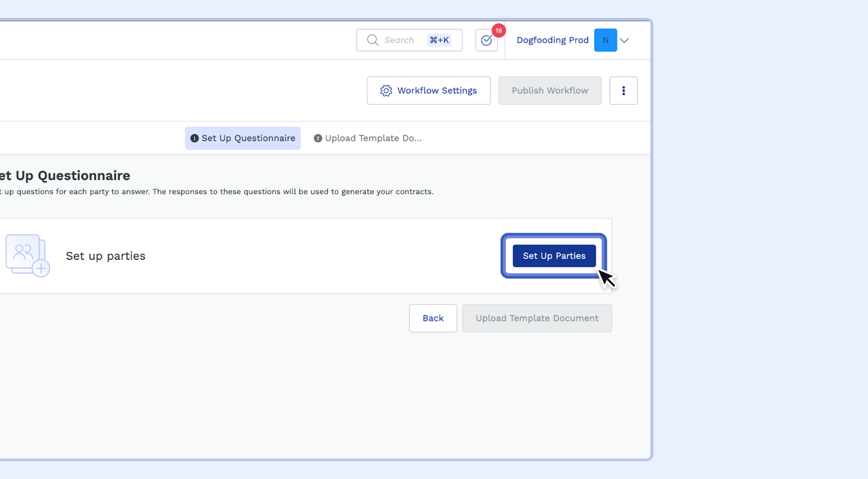Viewport: 868px width, 479px height.
Task: Click the Upload Template Document button
Action: (x=537, y=318)
